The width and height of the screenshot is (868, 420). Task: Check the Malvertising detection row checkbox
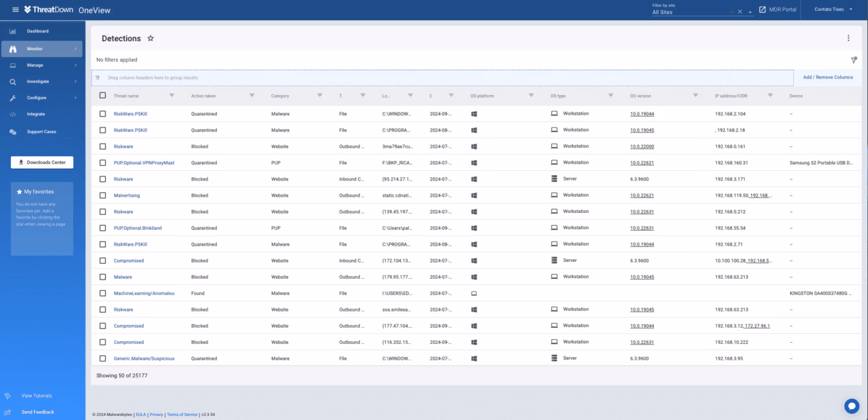click(102, 195)
